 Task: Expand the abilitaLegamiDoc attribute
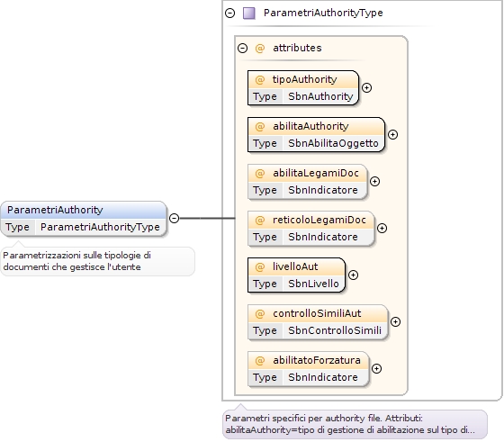374,181
